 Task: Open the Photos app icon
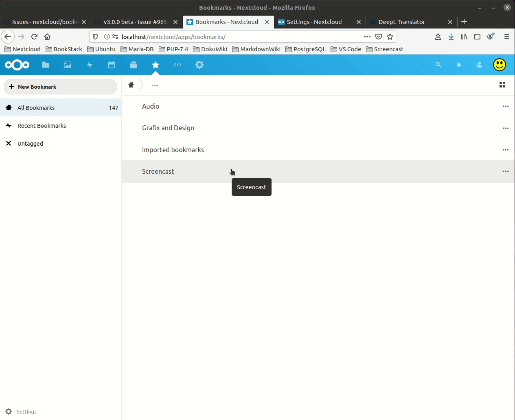tap(68, 65)
